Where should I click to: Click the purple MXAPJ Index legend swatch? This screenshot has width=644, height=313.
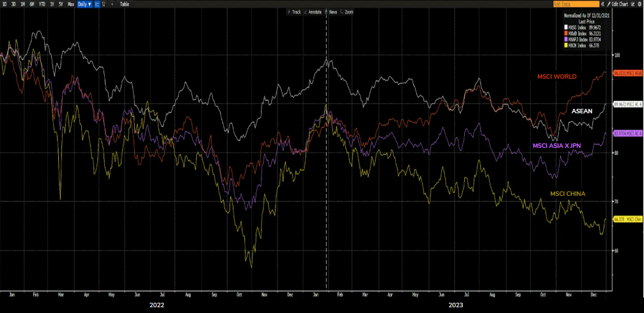[x=566, y=39]
